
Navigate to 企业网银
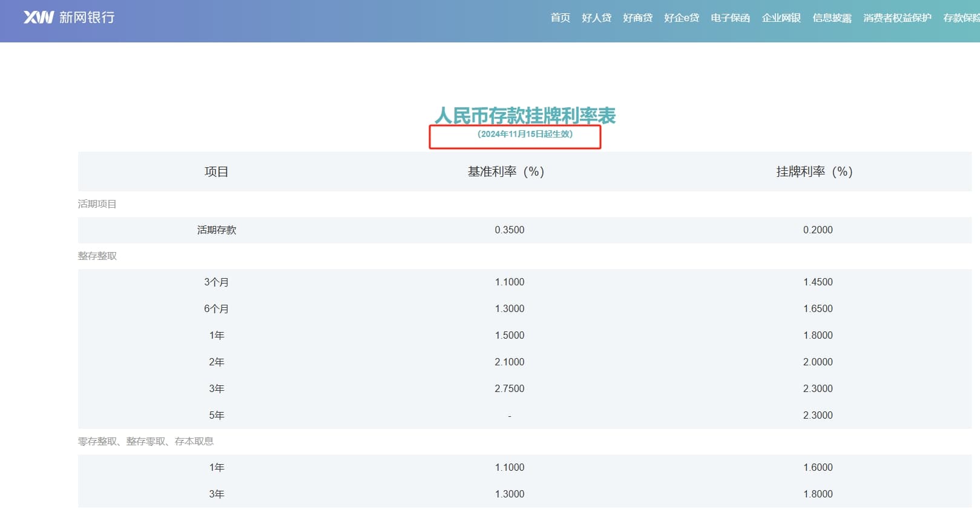pos(781,18)
